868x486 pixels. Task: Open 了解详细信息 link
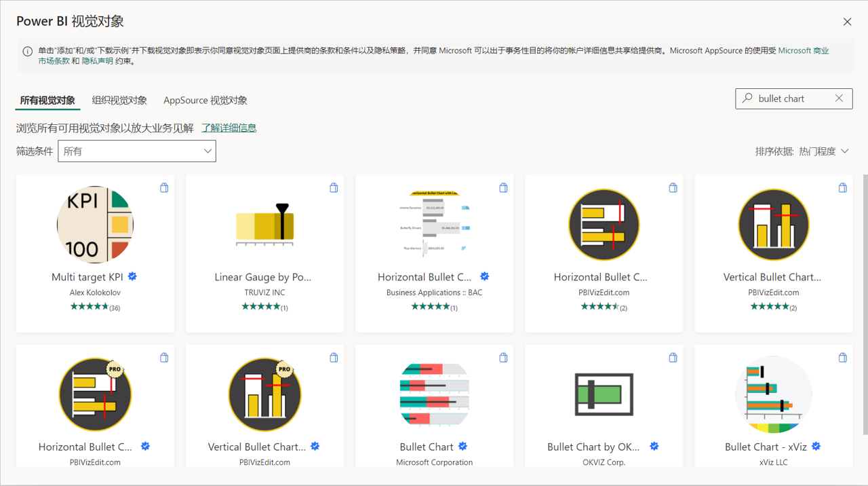(229, 128)
